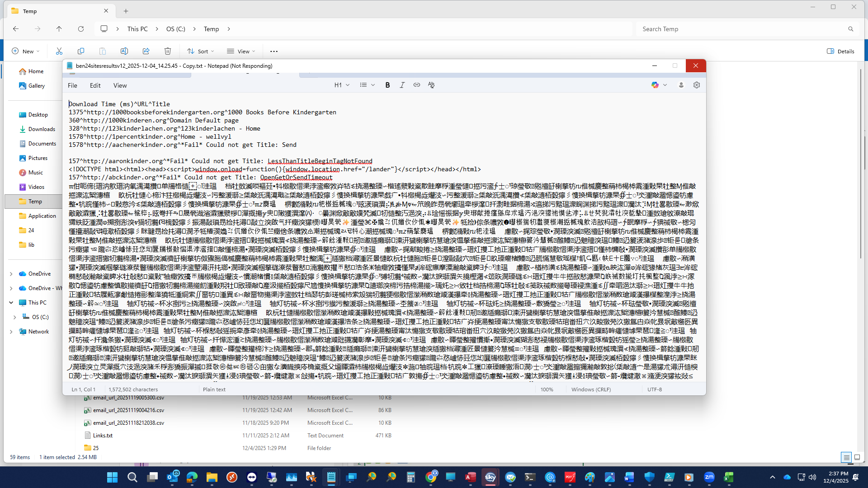868x488 pixels.
Task: Click This PC in address breadcrumb
Action: point(137,29)
